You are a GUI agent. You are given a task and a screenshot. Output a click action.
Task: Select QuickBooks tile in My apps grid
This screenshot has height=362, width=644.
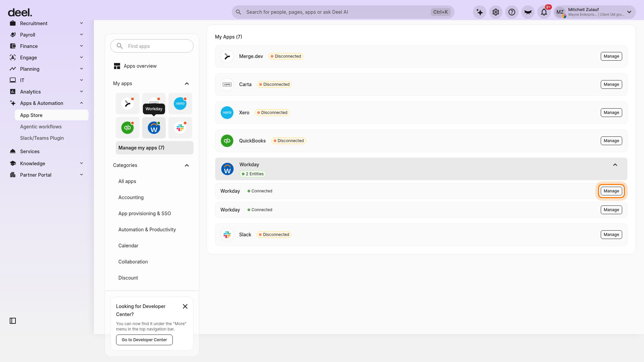(127, 128)
